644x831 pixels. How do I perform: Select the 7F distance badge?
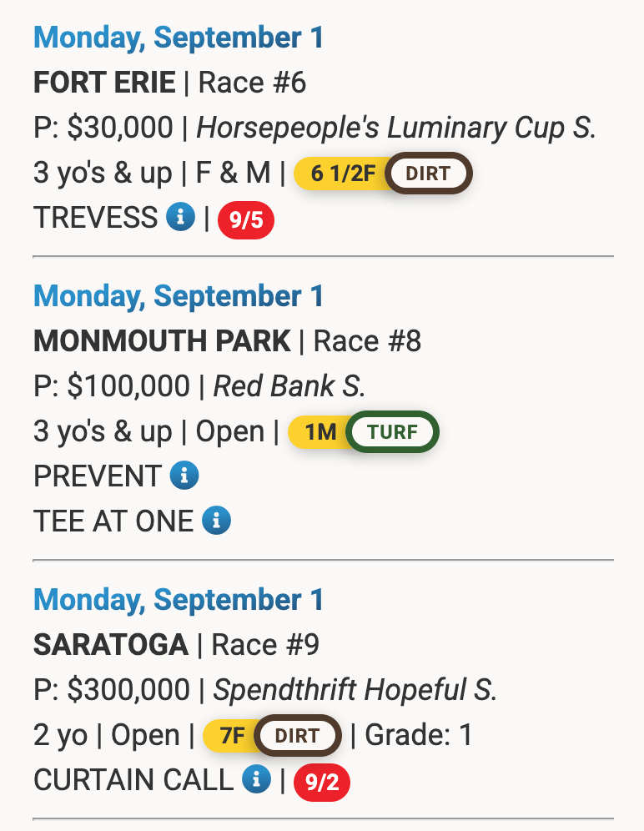[230, 736]
